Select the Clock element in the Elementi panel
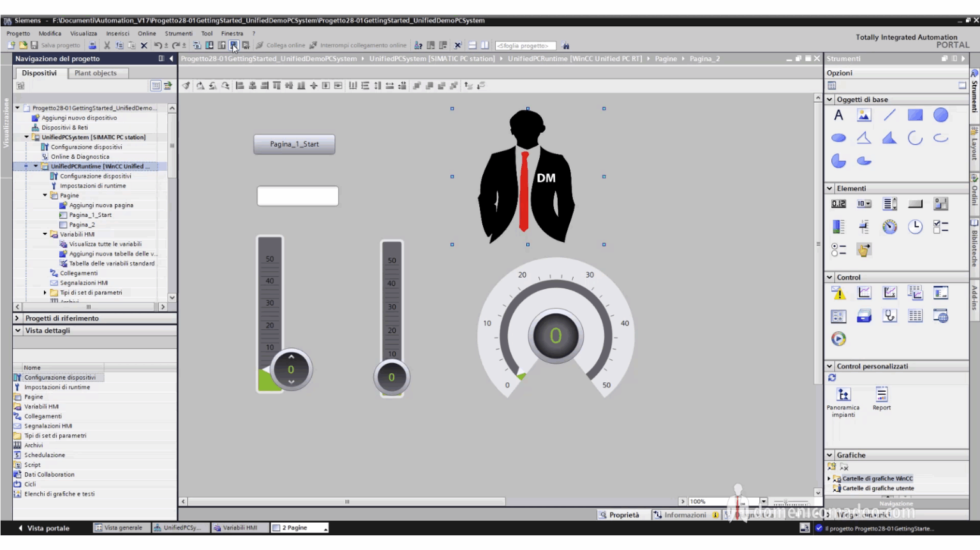The height and width of the screenshot is (550, 980). [915, 227]
